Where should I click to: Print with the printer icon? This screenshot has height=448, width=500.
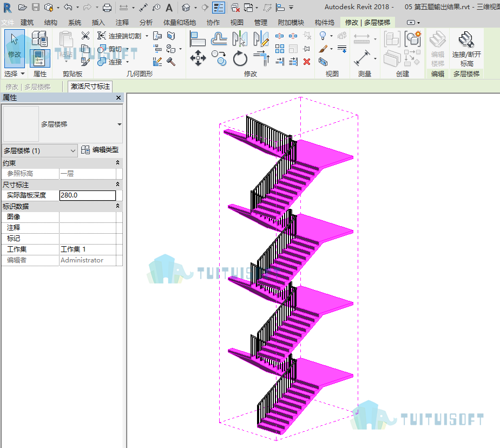click(107, 8)
